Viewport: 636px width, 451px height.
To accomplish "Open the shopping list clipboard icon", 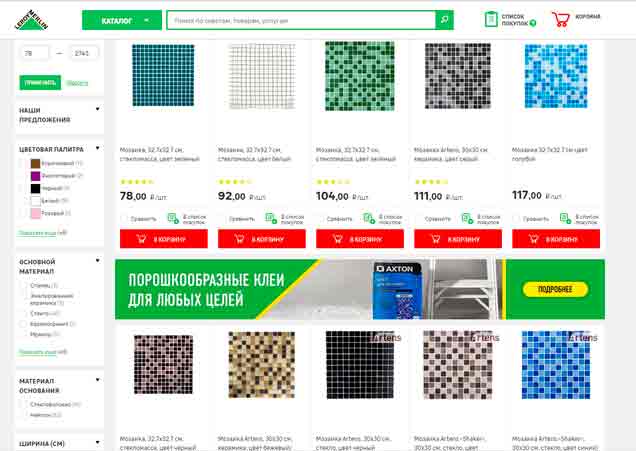I will click(491, 19).
